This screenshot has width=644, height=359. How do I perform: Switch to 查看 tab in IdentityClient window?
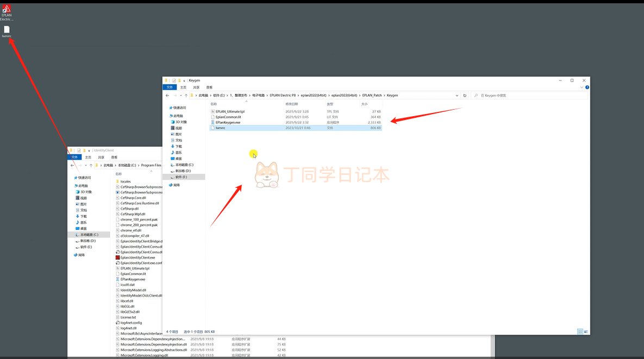(x=114, y=157)
